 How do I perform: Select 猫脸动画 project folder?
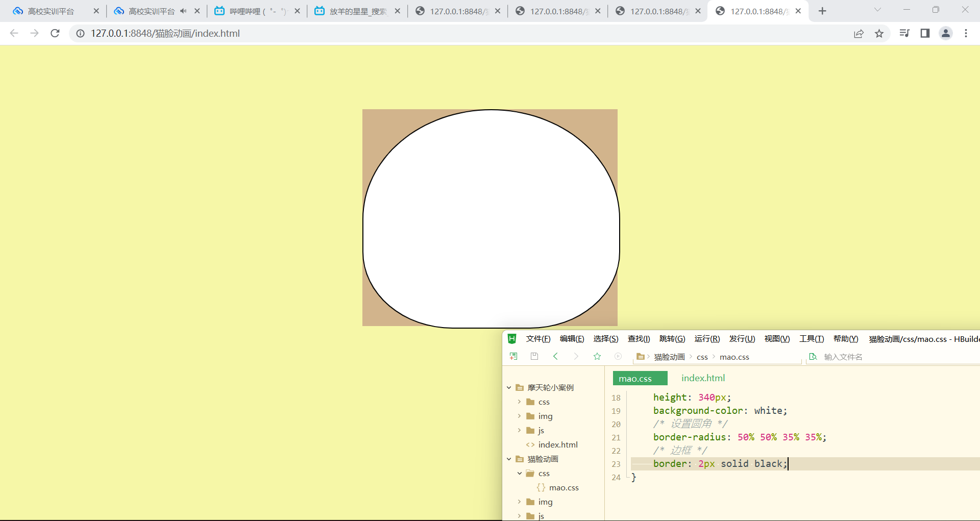click(x=543, y=459)
